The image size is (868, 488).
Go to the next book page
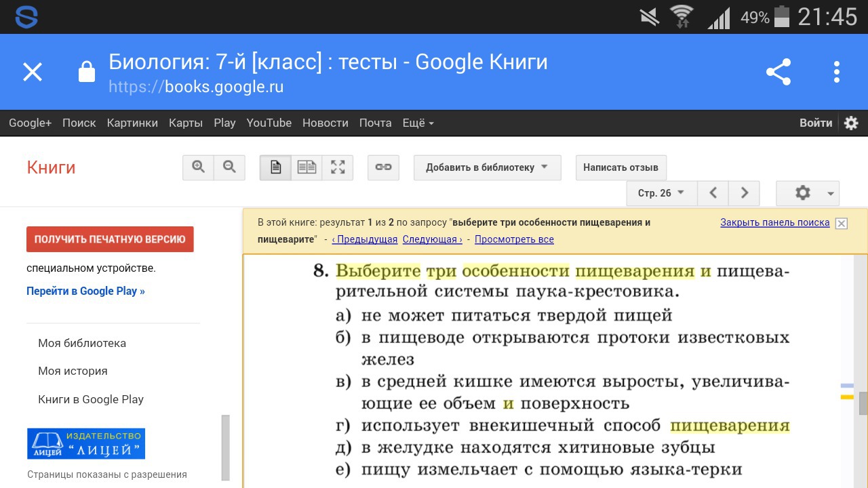pos(744,193)
